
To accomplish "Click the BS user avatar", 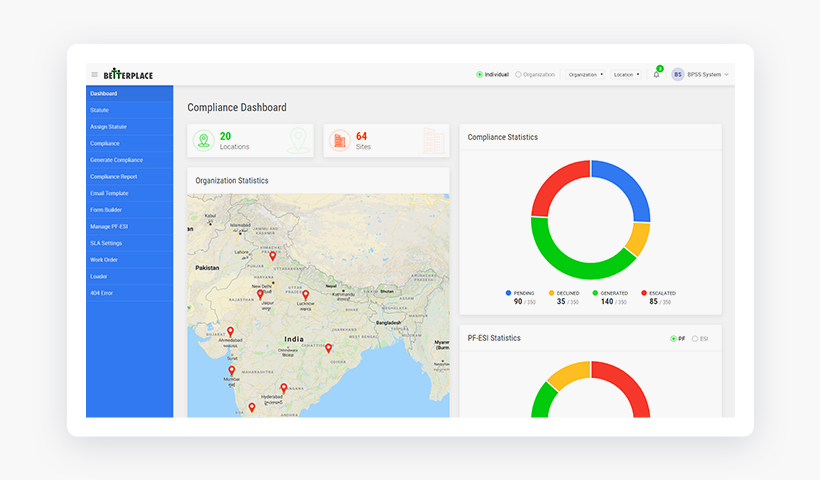I will pyautogui.click(x=678, y=75).
